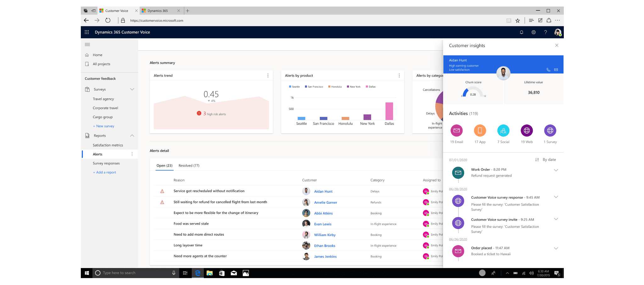Image resolution: width=644 pixels, height=285 pixels.
Task: Click the churn score gauge
Action: tap(473, 92)
